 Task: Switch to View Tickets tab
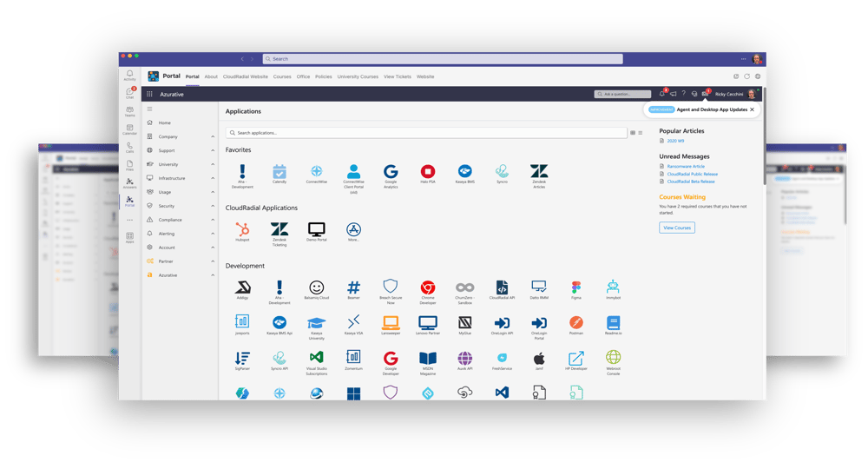point(398,77)
